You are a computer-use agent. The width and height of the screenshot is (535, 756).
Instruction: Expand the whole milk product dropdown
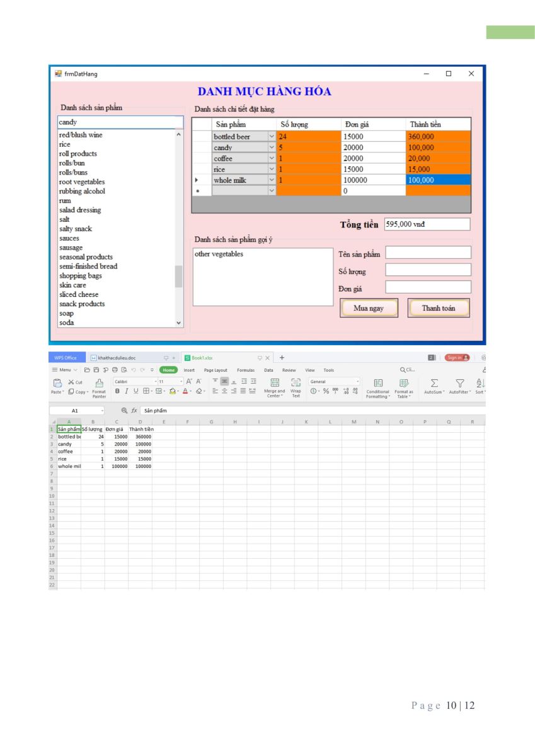272,180
